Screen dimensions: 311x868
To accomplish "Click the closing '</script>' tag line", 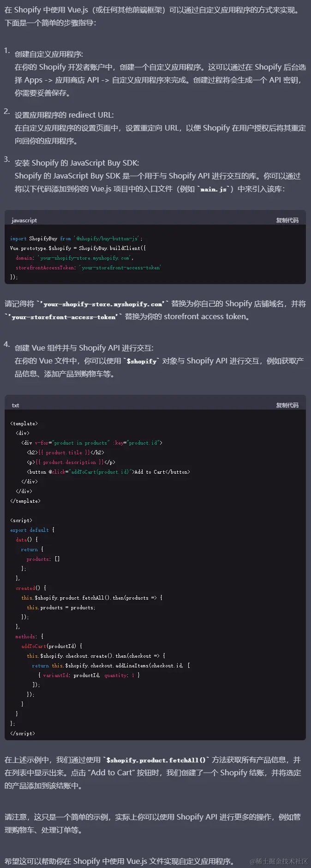I will click(23, 733).
